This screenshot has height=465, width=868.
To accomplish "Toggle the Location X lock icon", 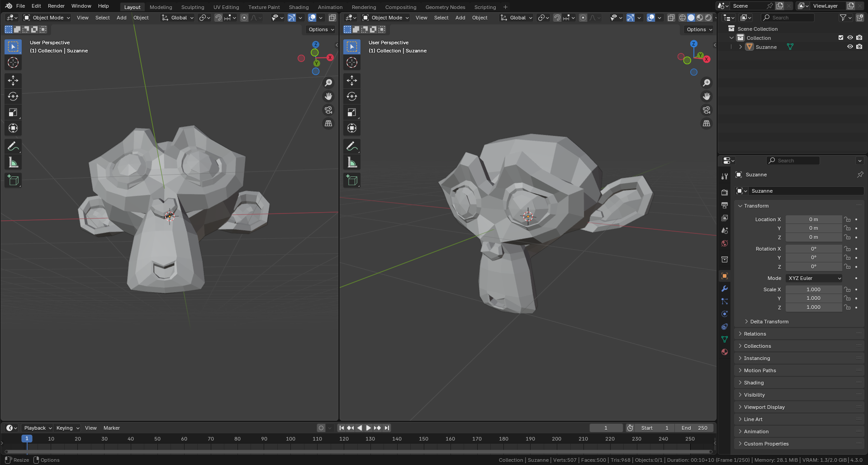I will (x=847, y=219).
